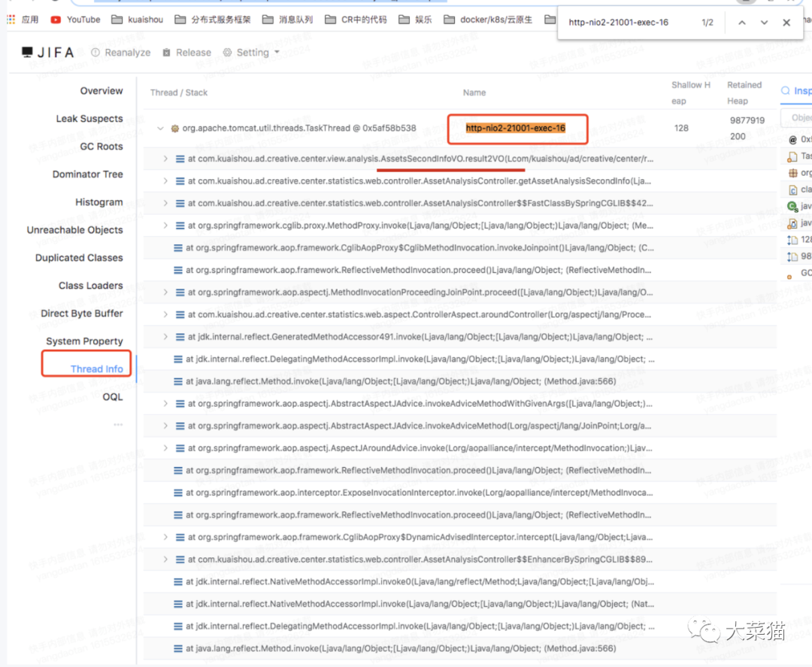Expand the invokeAdviceMethodWithGivenArgs frame
812x667 pixels.
[x=165, y=403]
